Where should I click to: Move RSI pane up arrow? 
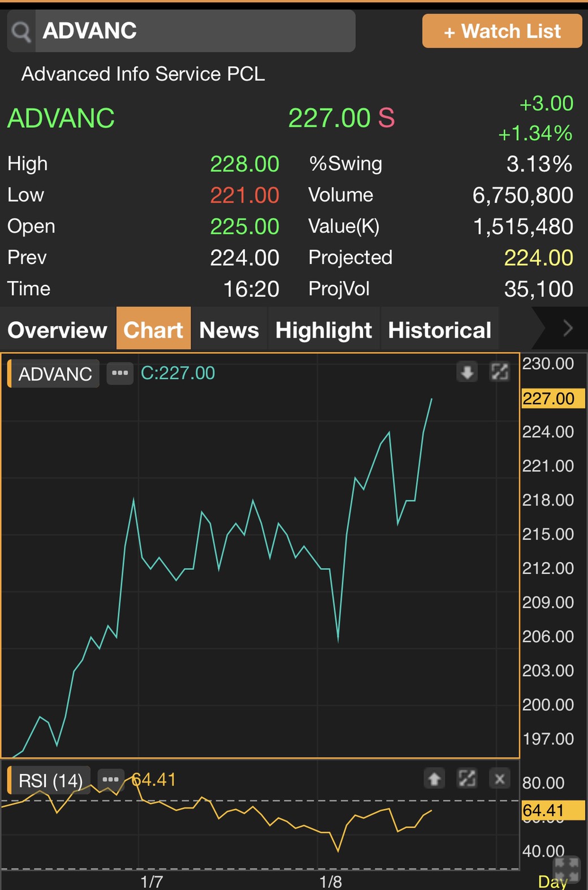coord(434,779)
